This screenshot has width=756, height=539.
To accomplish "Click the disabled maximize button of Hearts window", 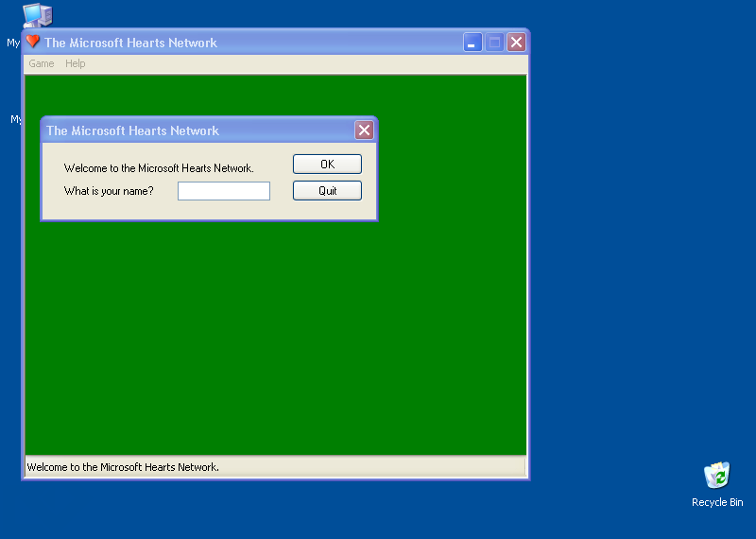I will coord(494,43).
